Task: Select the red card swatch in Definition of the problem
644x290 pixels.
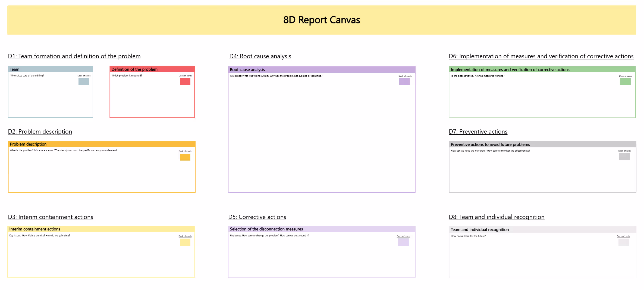Action: click(185, 81)
